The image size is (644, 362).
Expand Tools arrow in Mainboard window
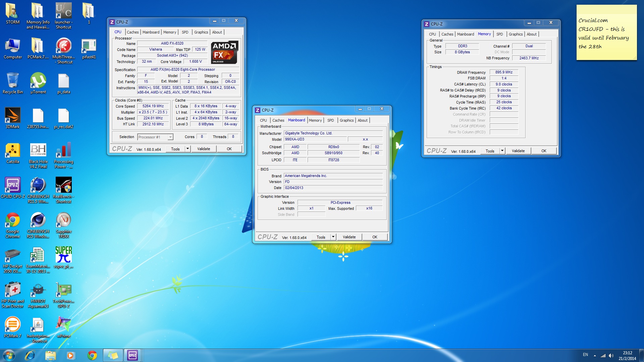point(333,237)
